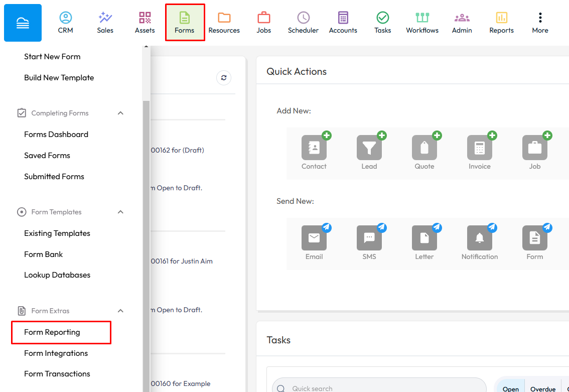Open the '00160 for Example' activity entry
This screenshot has height=392, width=569.
181,383
